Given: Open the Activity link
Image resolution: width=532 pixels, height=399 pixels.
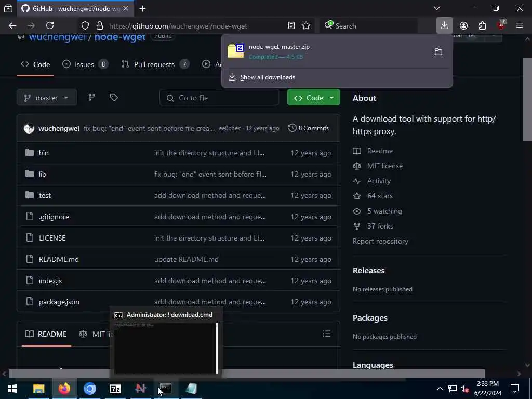Looking at the screenshot, I should click(379, 181).
